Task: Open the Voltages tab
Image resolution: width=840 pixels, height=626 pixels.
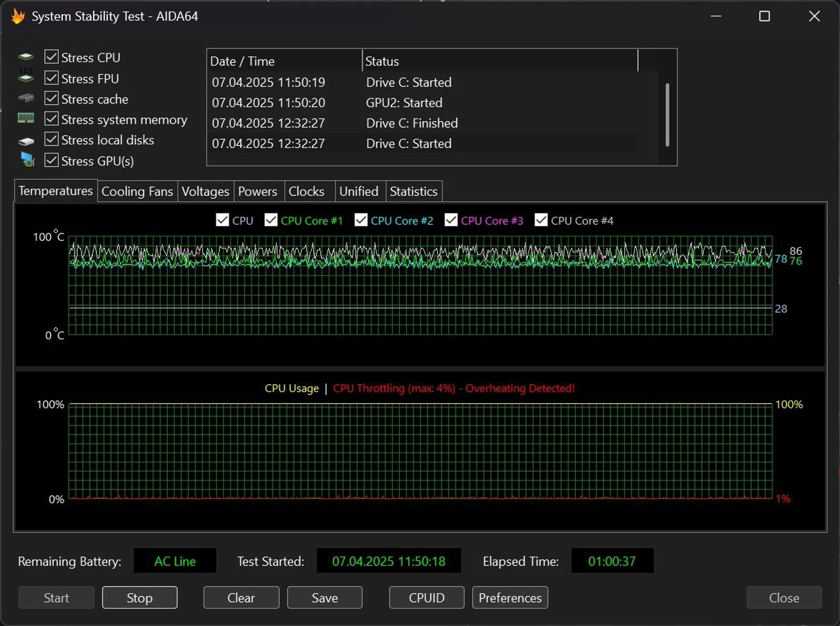Action: point(205,192)
